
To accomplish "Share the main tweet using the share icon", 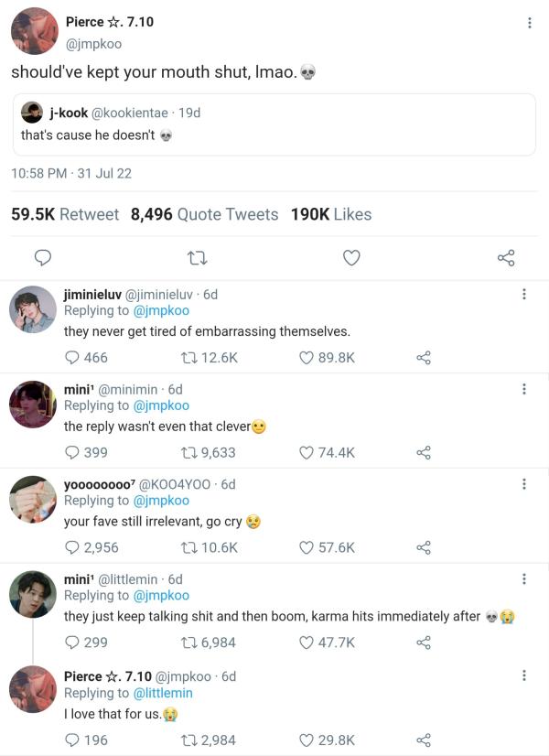I will (506, 258).
